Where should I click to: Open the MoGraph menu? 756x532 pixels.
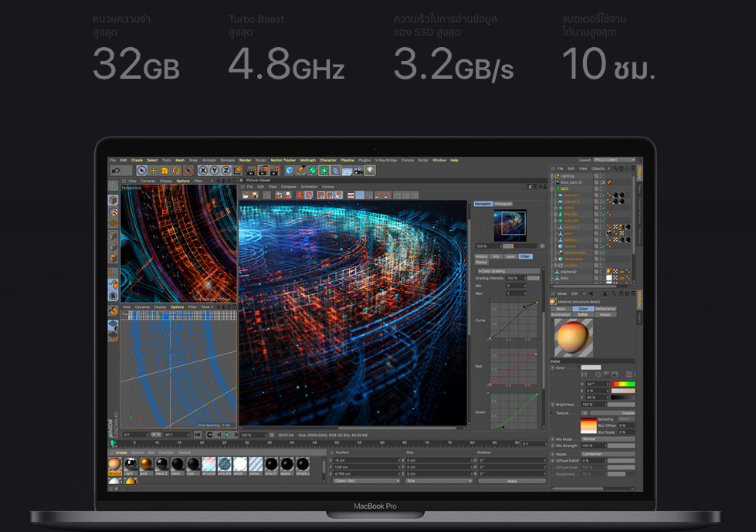tap(307, 161)
